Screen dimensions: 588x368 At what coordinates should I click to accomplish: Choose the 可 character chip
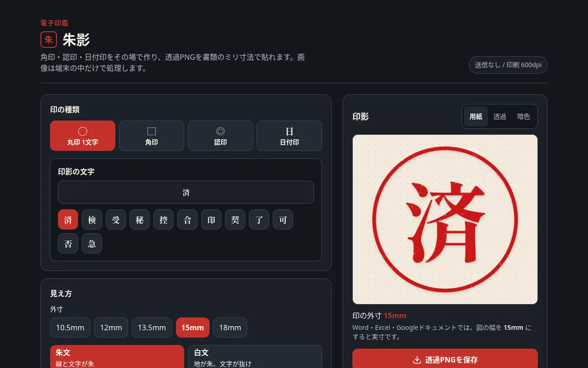pyautogui.click(x=283, y=220)
